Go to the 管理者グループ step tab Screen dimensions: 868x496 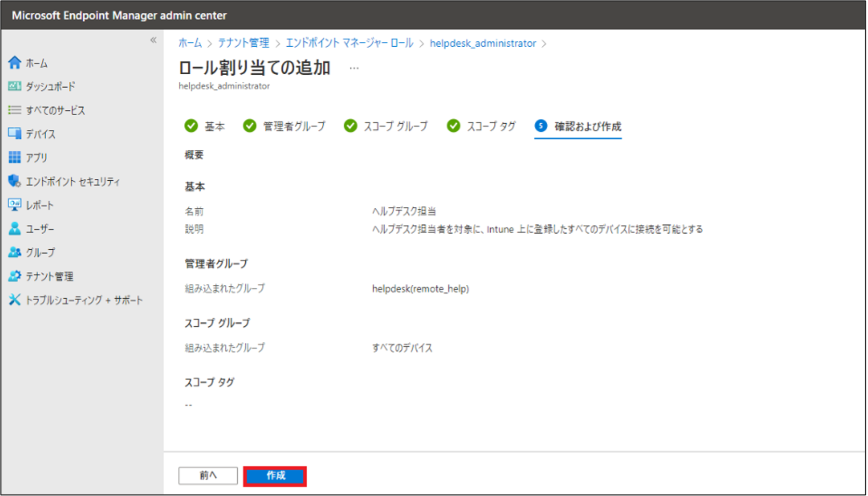coord(285,126)
